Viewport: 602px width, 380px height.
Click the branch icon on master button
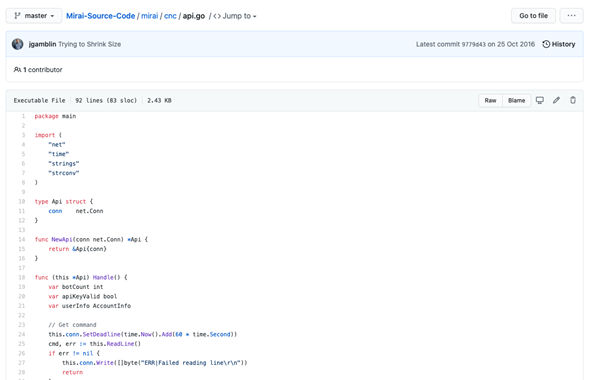(17, 16)
